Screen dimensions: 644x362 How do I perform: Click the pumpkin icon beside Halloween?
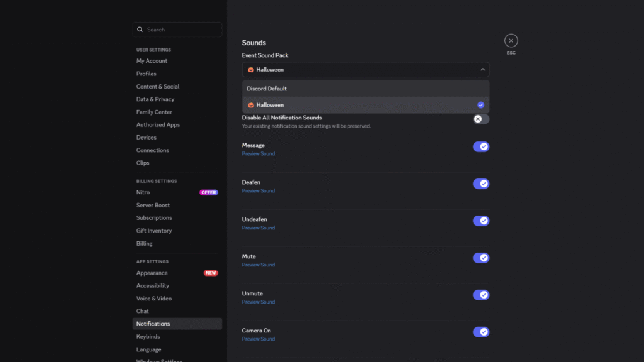pos(252,70)
